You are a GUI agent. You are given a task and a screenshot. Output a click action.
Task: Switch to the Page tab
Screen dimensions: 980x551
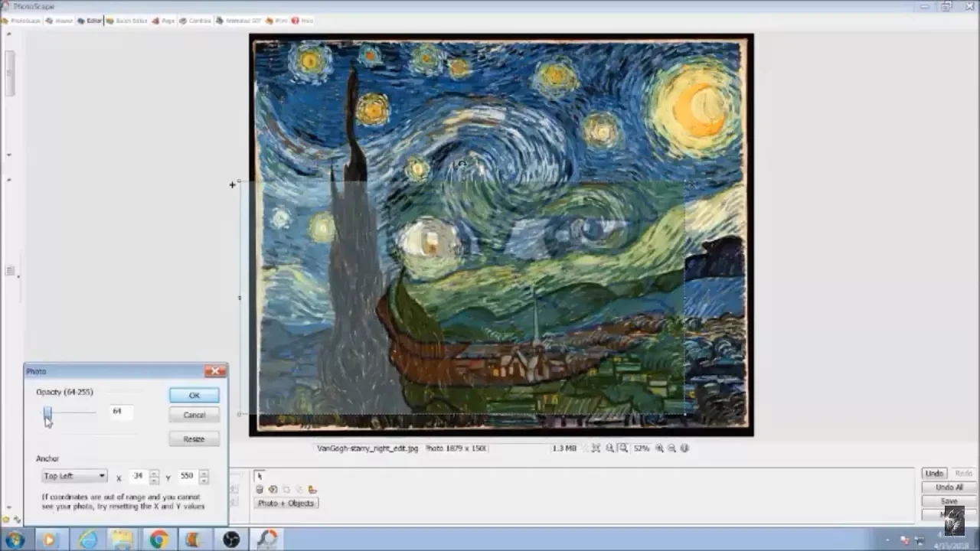tap(164, 21)
